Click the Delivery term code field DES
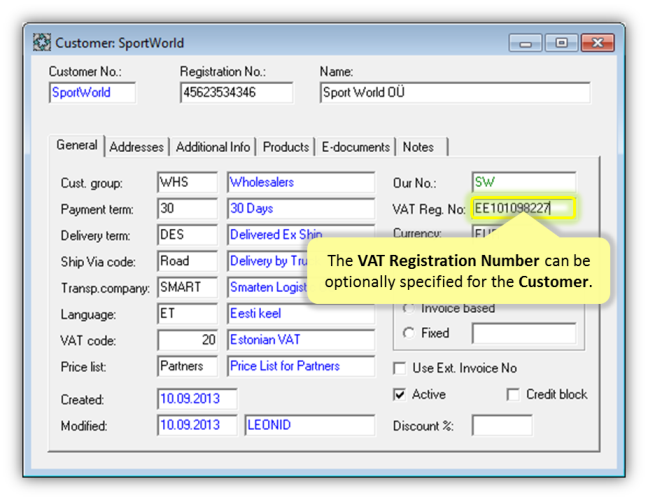Viewport: 648px width, 500px height. [188, 235]
